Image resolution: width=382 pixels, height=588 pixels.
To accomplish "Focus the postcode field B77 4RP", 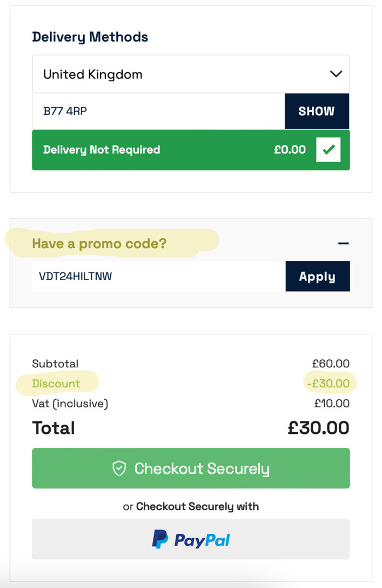I will click(158, 111).
